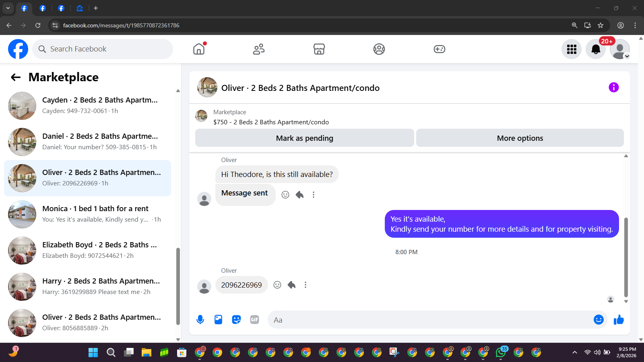Open Oliver conversation with 8056885889
The height and width of the screenshot is (362, 644).
coord(87,323)
